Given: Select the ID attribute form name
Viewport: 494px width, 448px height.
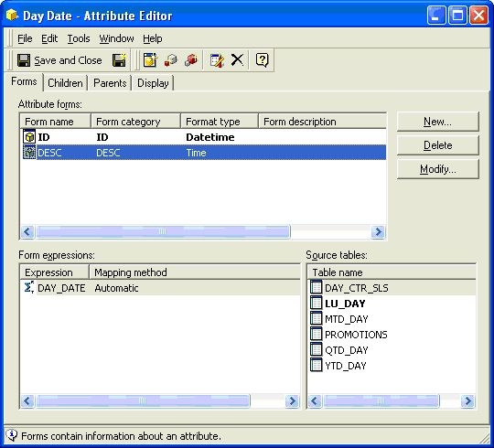Looking at the screenshot, I should [x=44, y=137].
